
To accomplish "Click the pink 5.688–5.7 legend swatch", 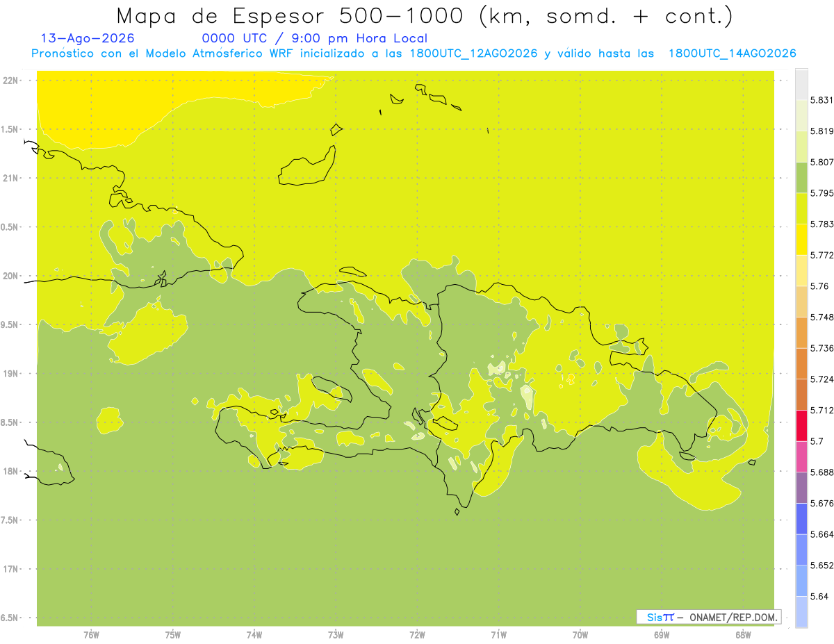I will pyautogui.click(x=801, y=456).
